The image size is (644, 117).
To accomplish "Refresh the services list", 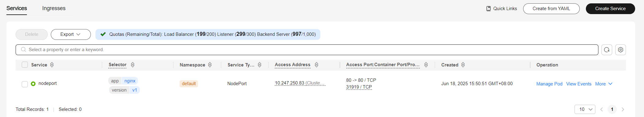I will tap(607, 50).
